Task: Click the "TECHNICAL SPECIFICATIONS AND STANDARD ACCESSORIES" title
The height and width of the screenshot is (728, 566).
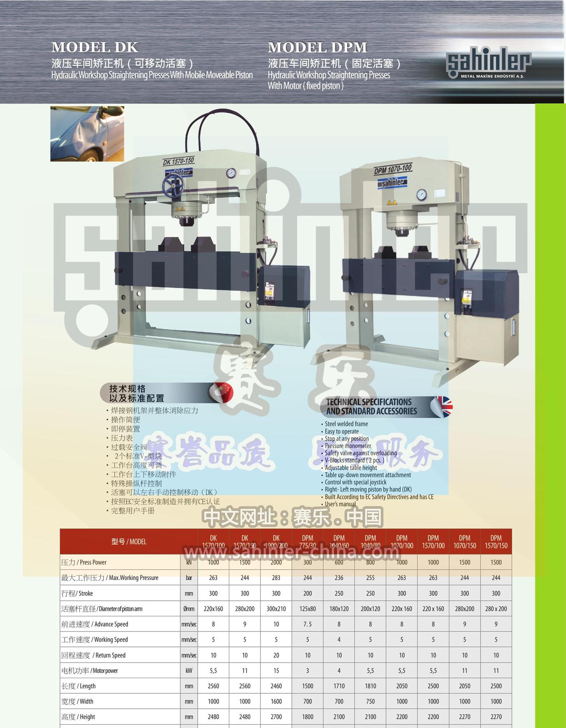Action: click(x=371, y=406)
